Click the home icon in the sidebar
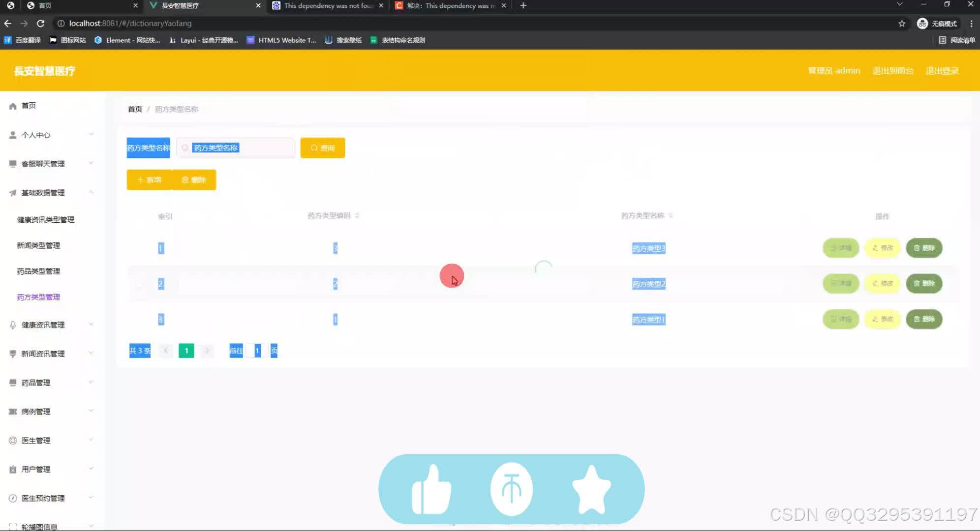 13,106
